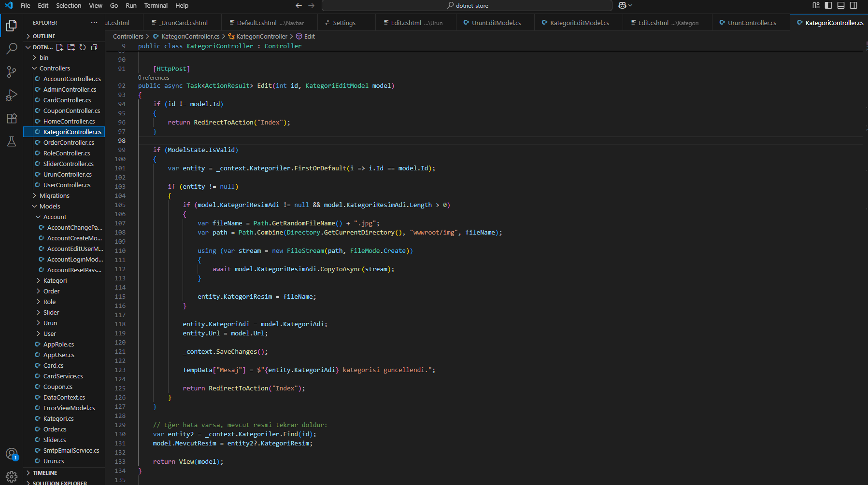Click the New File icon in explorer
This screenshot has width=868, height=485.
coord(59,47)
